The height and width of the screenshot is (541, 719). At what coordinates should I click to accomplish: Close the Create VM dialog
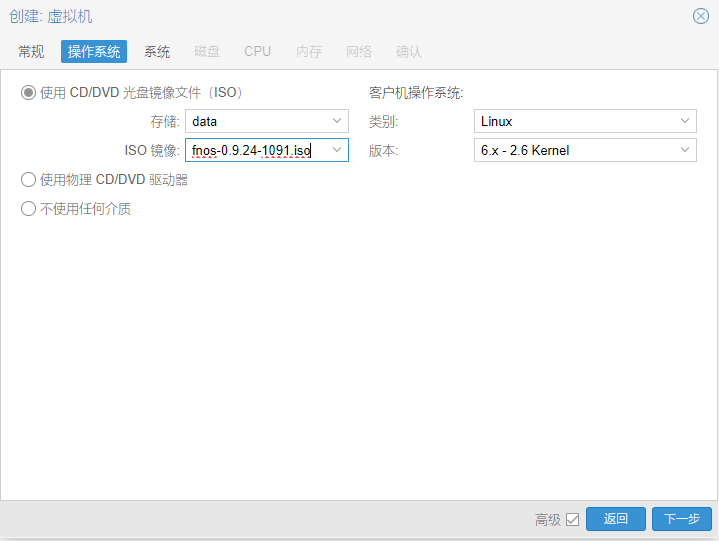(700, 16)
